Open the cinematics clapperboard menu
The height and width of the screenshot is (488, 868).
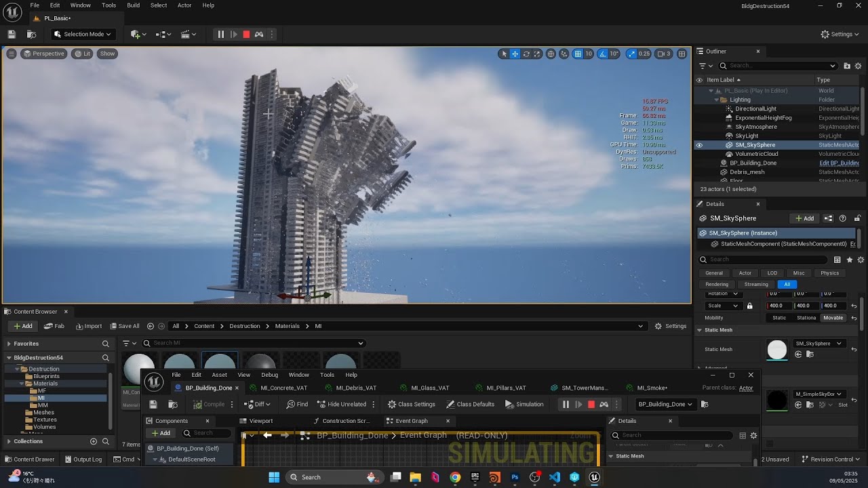click(189, 35)
